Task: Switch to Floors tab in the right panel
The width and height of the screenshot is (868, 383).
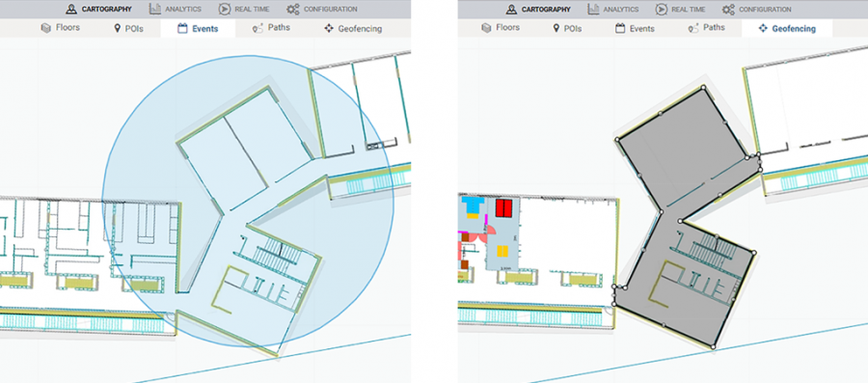Action: click(x=500, y=28)
